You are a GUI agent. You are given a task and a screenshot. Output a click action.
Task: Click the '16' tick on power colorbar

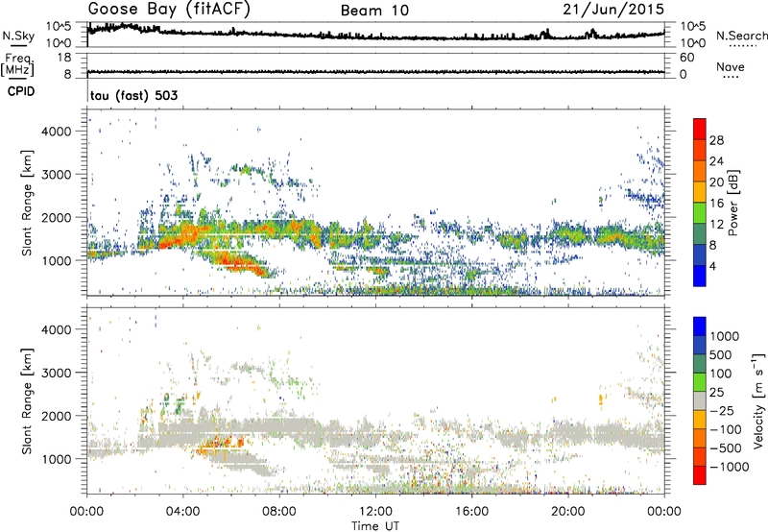(x=716, y=204)
